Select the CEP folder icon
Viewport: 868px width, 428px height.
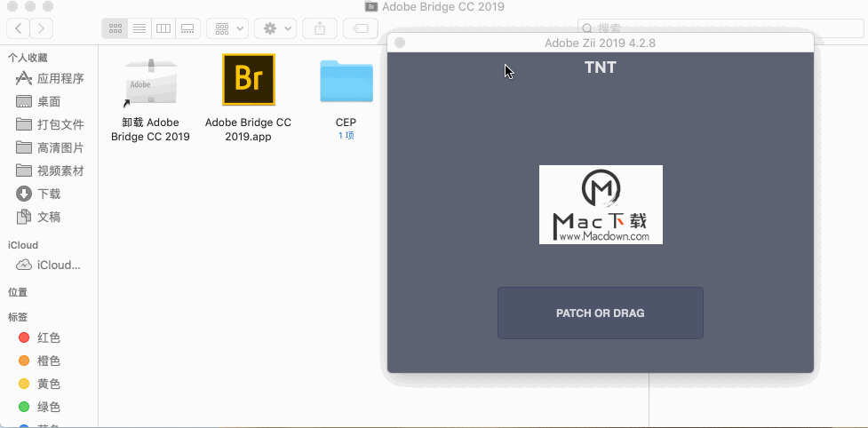point(346,81)
